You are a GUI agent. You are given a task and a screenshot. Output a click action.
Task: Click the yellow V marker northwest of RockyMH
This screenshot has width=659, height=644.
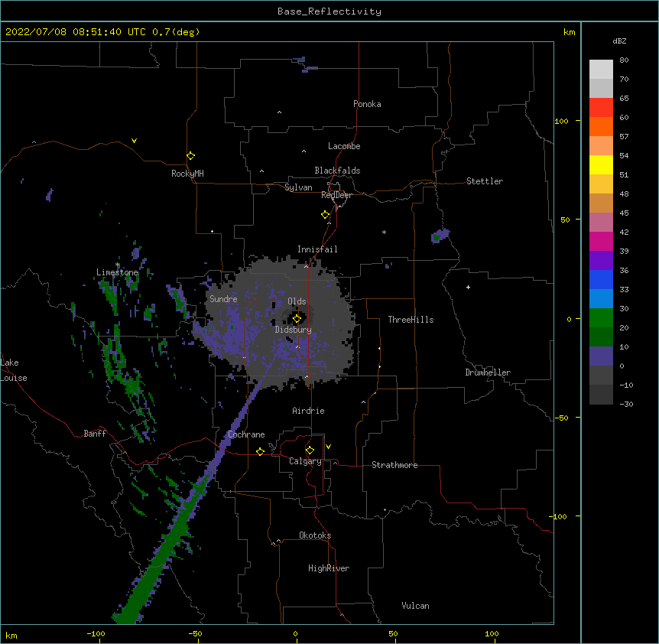click(x=134, y=141)
